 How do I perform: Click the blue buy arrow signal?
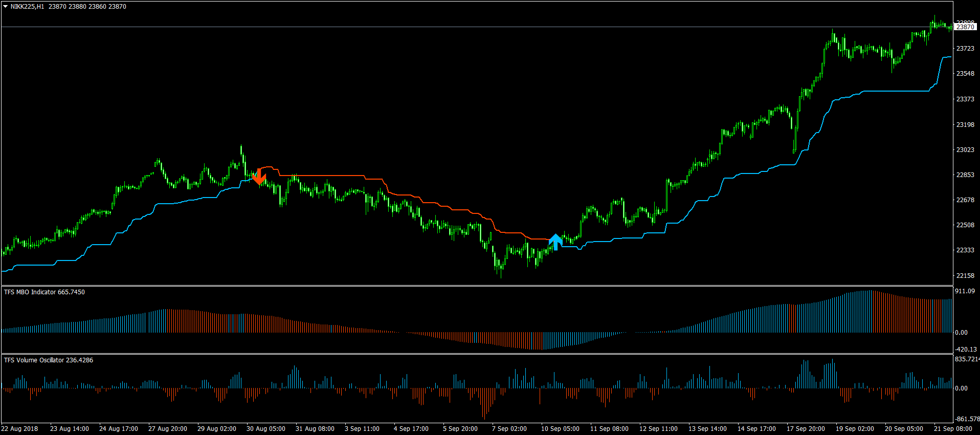pyautogui.click(x=555, y=242)
